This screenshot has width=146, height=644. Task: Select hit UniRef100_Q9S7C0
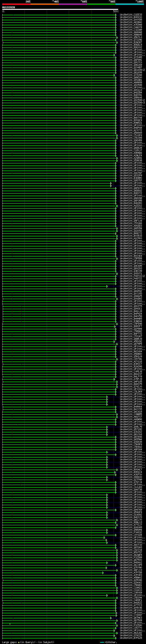click(131, 63)
